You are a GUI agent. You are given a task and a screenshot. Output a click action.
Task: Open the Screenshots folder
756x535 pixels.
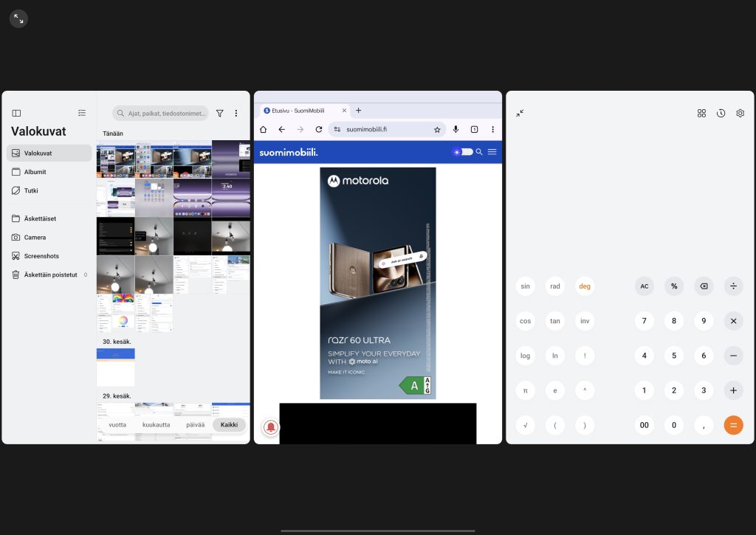click(49, 256)
